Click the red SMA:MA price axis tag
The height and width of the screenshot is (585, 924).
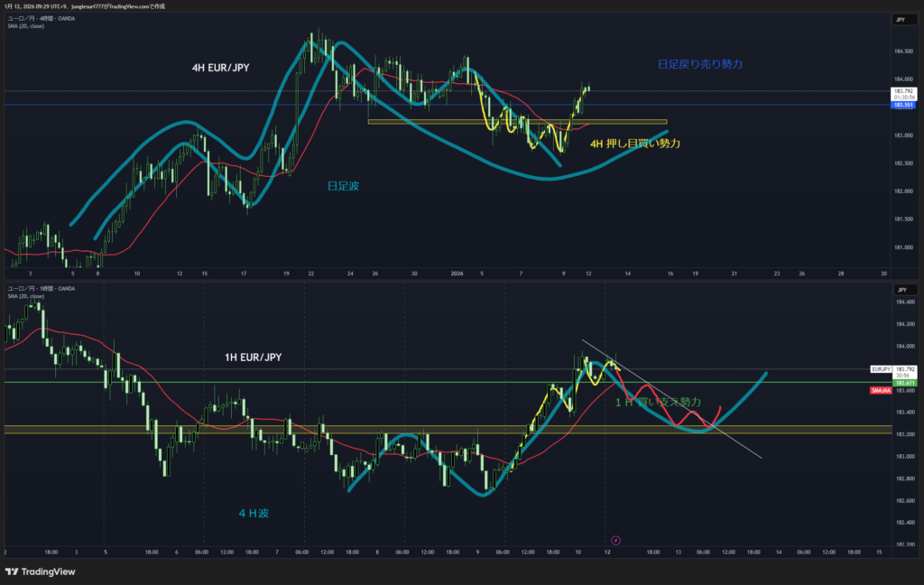coord(881,390)
